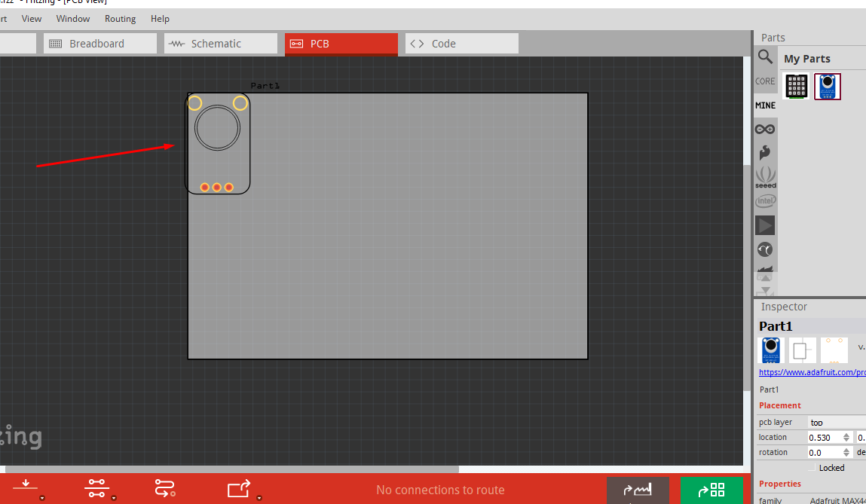Select the MAX4466 microphone part thumbnail

(x=827, y=86)
